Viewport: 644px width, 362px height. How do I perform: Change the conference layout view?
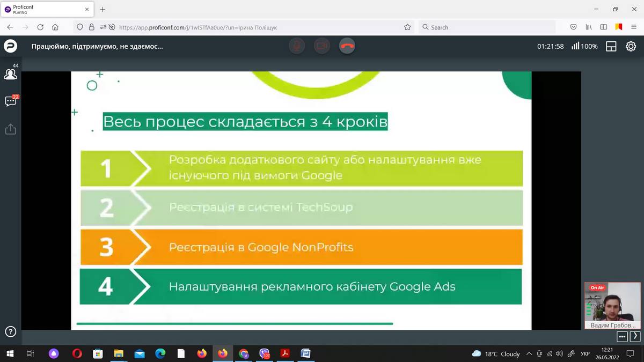point(611,46)
